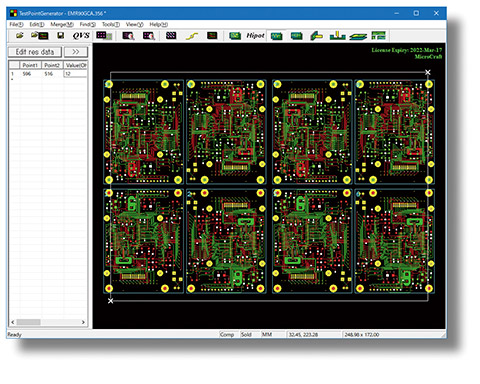
Task: Click the open folder with board icon
Action: click(x=40, y=35)
